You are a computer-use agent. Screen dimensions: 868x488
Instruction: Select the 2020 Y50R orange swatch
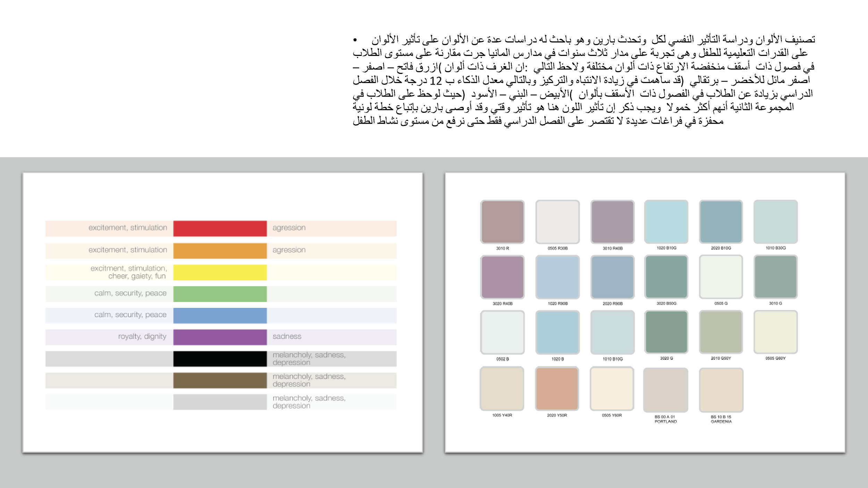557,388
